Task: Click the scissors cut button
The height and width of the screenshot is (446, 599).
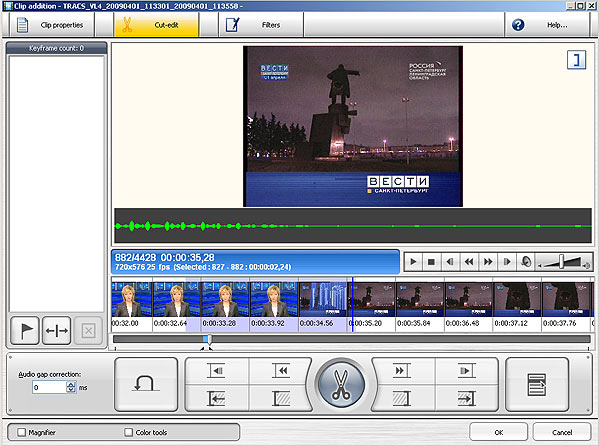Action: 341,384
